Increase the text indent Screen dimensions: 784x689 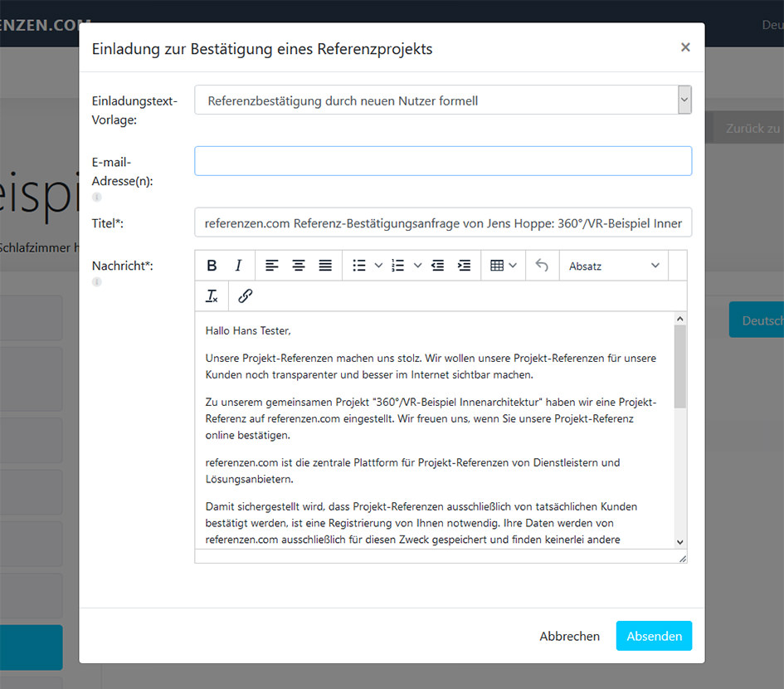click(x=464, y=265)
